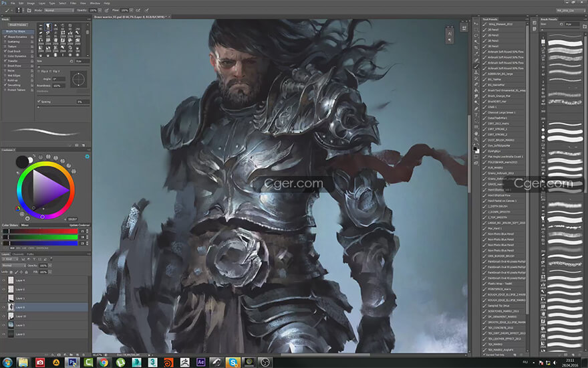Filter layers by type layers icon

(34, 259)
